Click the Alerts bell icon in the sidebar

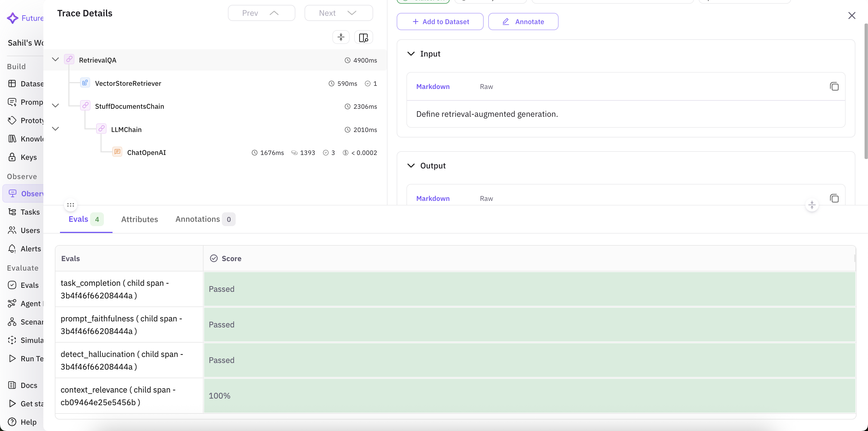click(12, 249)
